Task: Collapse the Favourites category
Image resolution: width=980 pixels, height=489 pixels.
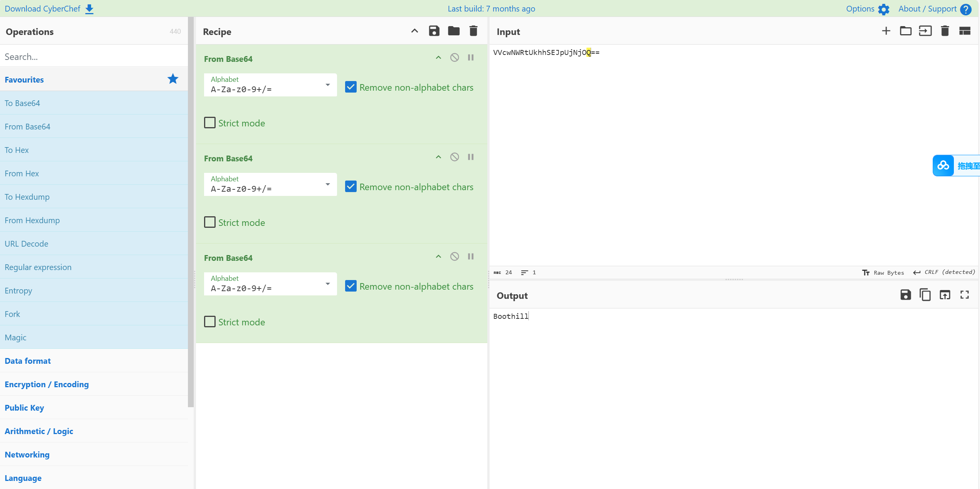Action: tap(94, 80)
